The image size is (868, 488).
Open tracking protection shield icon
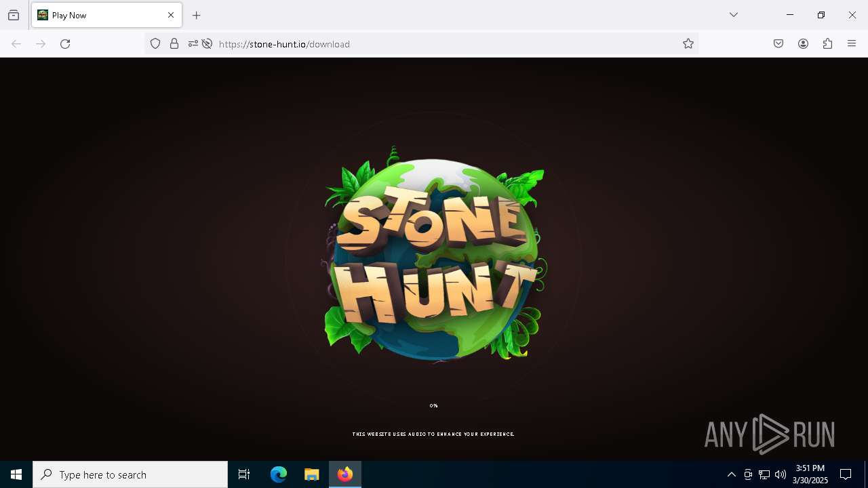click(155, 44)
